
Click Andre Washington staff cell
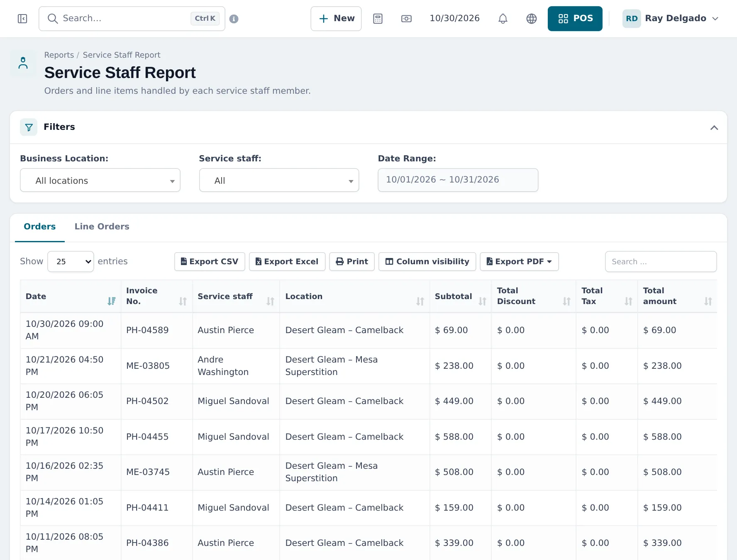(236, 366)
